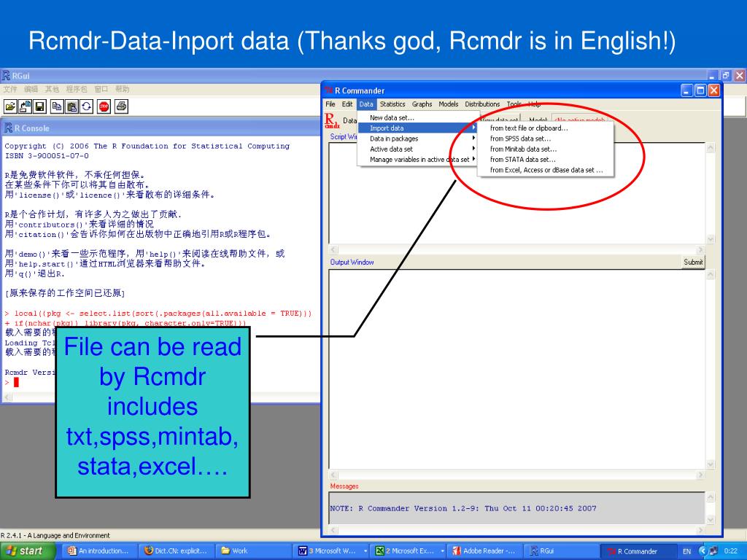The image size is (747, 560).
Task: Click the red STOP computation icon in RGui
Action: [x=104, y=106]
